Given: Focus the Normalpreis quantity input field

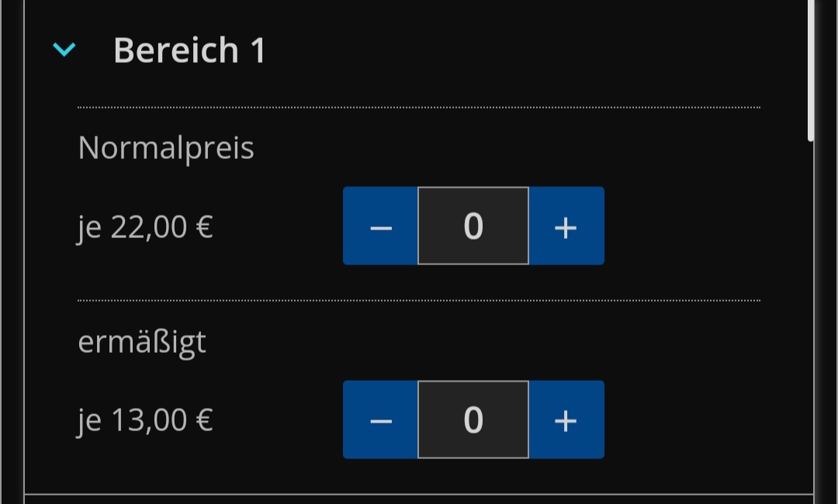Looking at the screenshot, I should 473,226.
